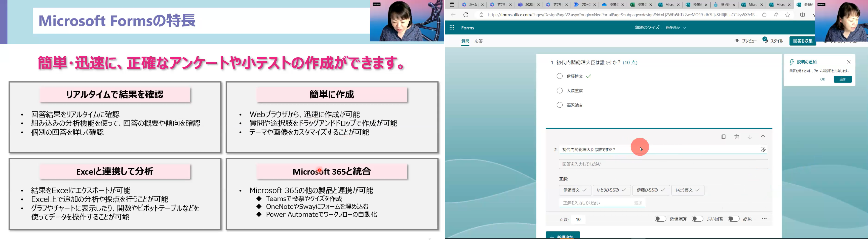Insert media into question 2 title

point(763,149)
